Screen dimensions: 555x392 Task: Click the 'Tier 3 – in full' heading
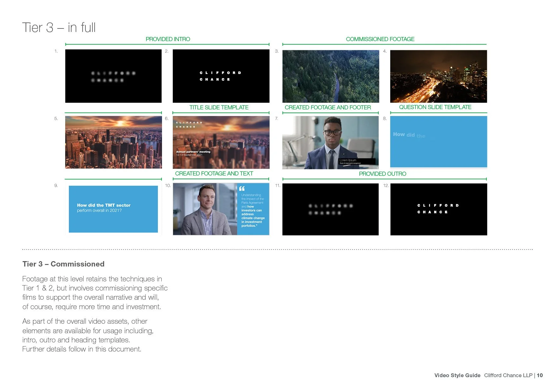point(59,28)
